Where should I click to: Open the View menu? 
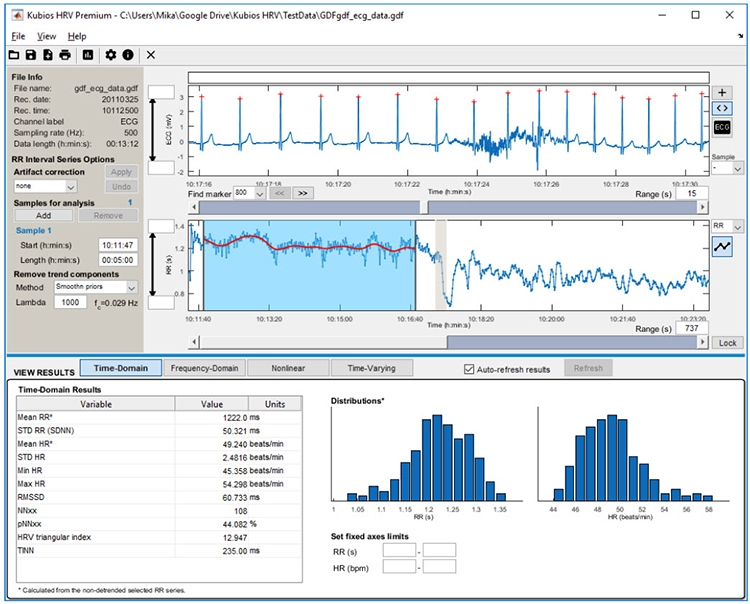click(46, 36)
